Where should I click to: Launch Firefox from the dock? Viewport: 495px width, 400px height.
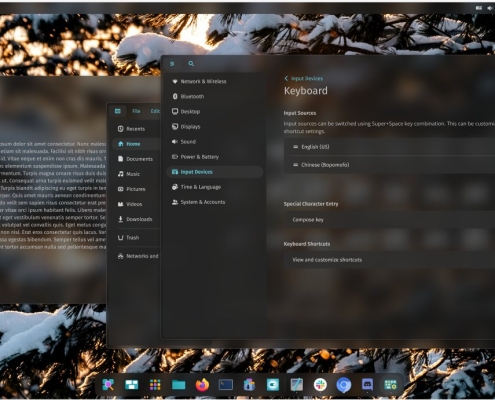[x=202, y=385]
